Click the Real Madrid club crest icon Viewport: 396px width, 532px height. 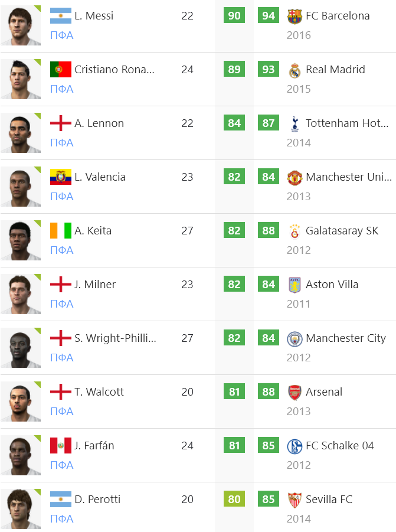coord(294,70)
